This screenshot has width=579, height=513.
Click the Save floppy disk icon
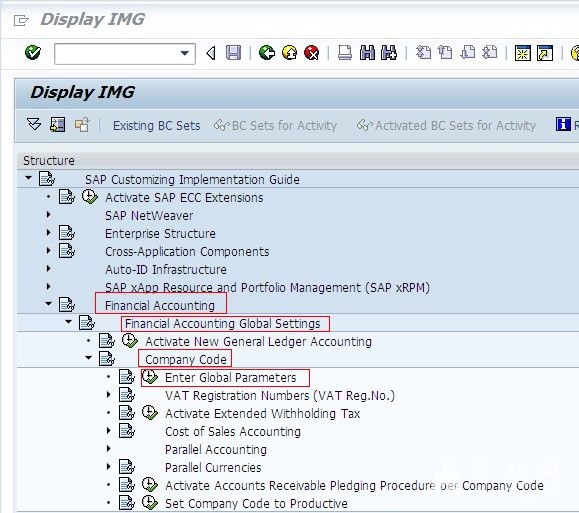click(x=233, y=53)
